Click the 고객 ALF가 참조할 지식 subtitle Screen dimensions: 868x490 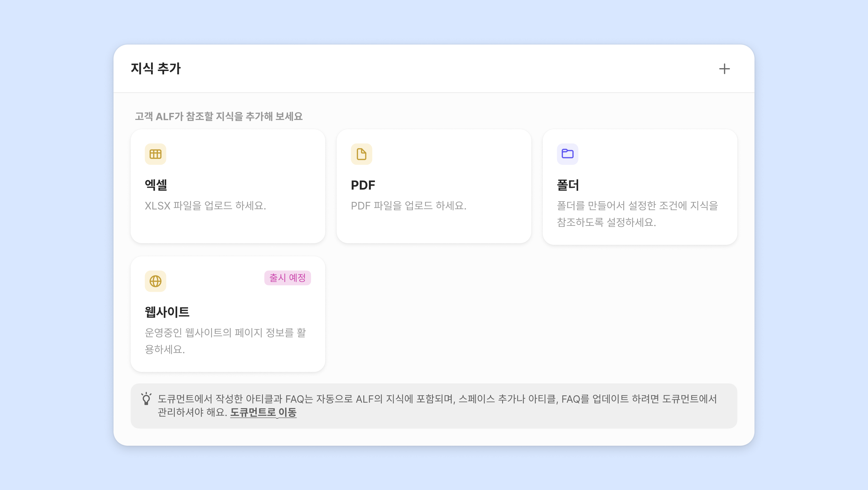pyautogui.click(x=219, y=116)
